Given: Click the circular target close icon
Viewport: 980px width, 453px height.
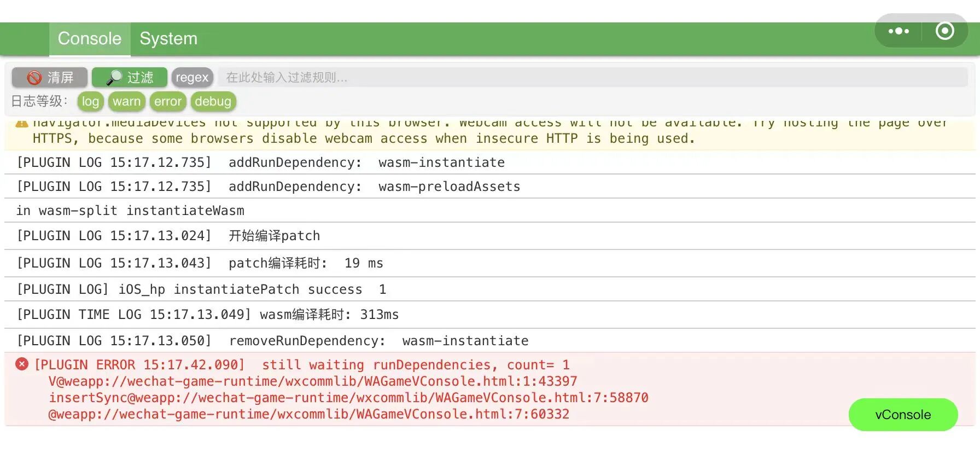Looking at the screenshot, I should pyautogui.click(x=944, y=31).
